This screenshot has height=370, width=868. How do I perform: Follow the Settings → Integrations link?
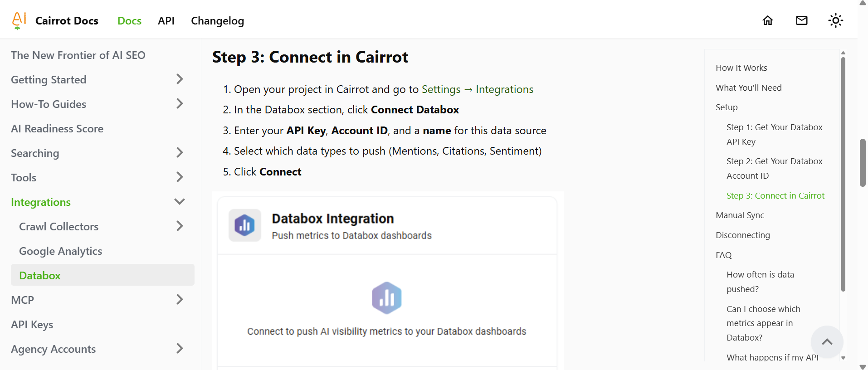(x=478, y=89)
